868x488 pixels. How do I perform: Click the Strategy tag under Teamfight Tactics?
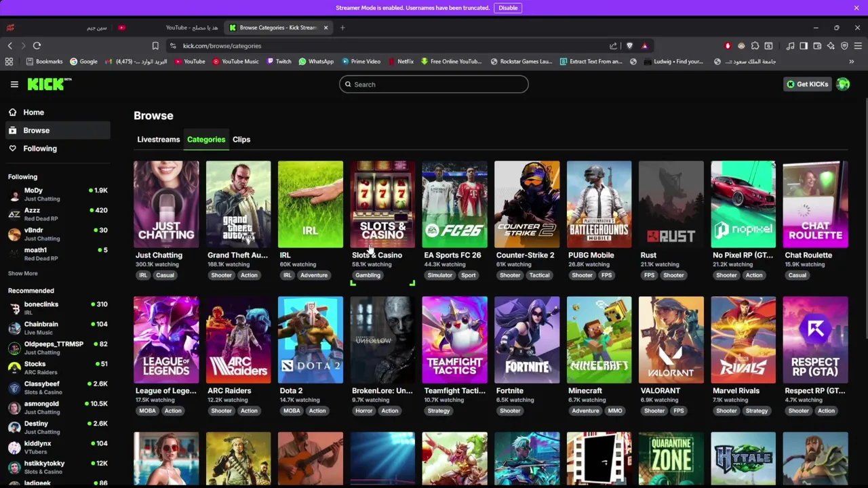pos(439,411)
